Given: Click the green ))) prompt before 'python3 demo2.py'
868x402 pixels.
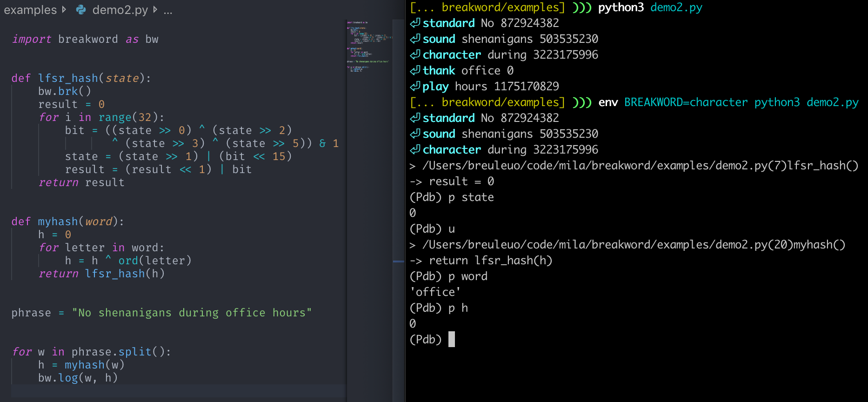Looking at the screenshot, I should [x=581, y=7].
